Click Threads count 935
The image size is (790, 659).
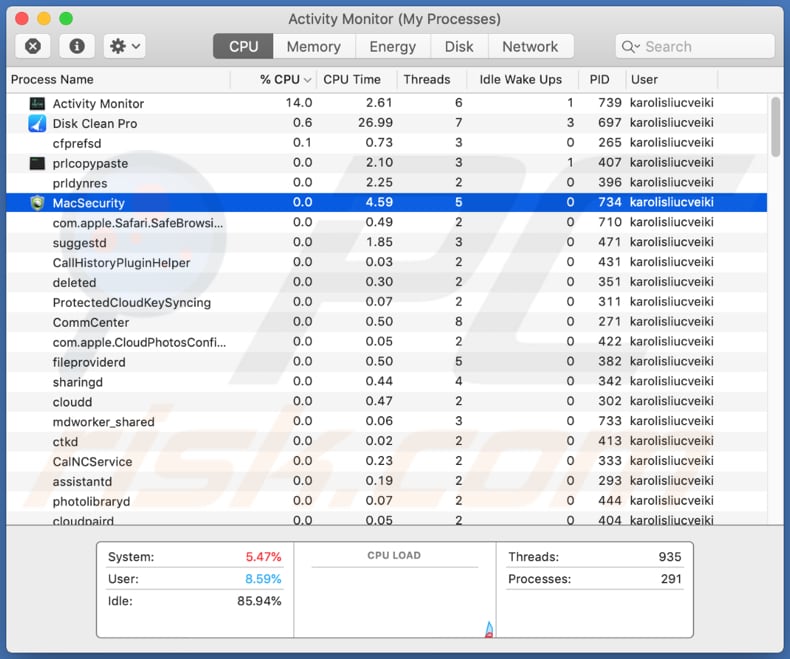(670, 557)
